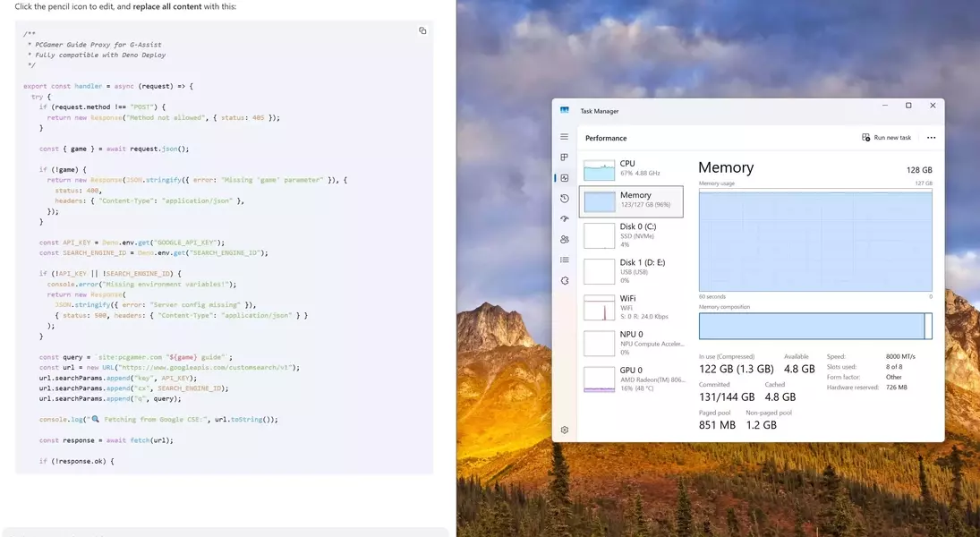This screenshot has height=537, width=980.
Task: Click the Memory usage graph
Action: (x=815, y=240)
